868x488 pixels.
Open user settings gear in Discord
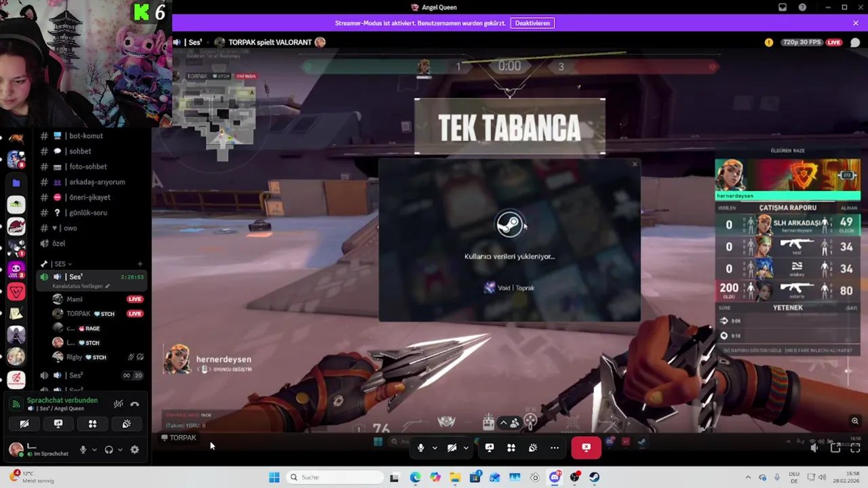[x=134, y=449]
